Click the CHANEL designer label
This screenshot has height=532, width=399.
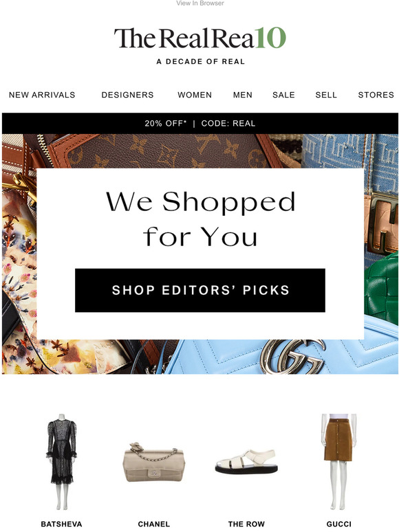pyautogui.click(x=154, y=524)
